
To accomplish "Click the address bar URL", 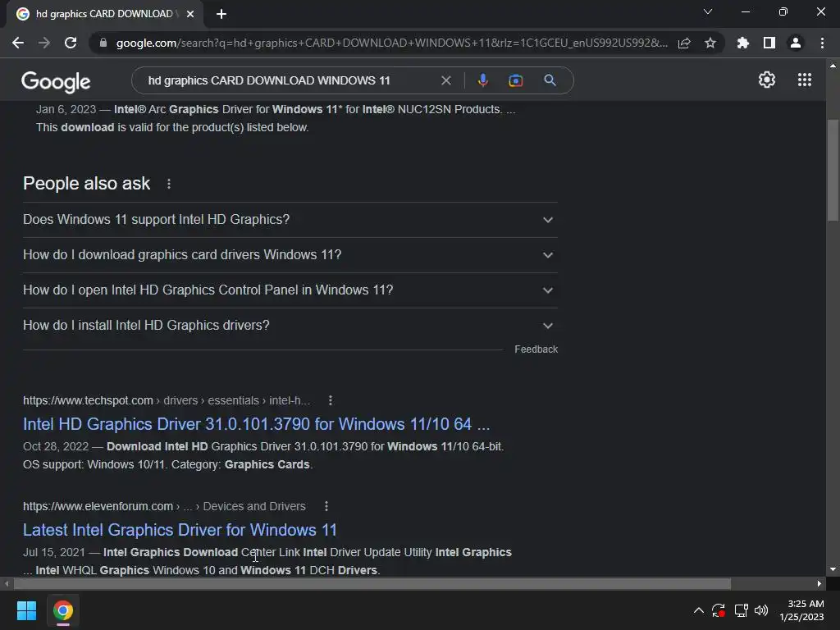I will point(391,43).
